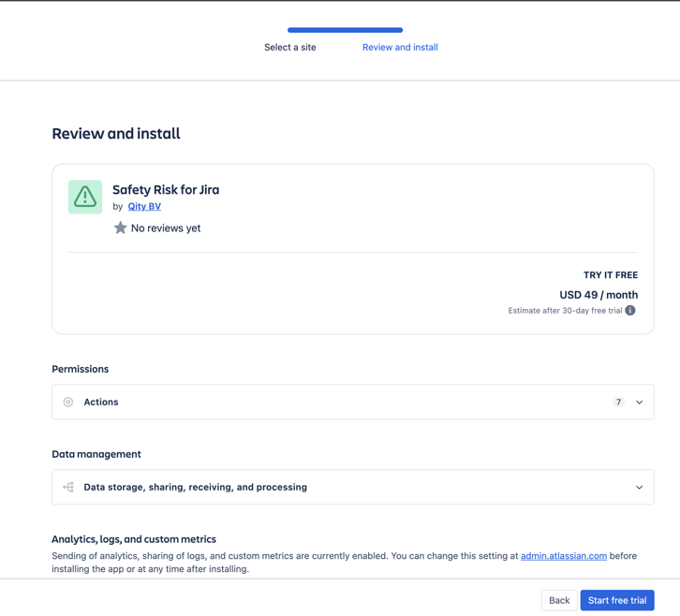Click the Safety Risk for Jira title

[166, 190]
